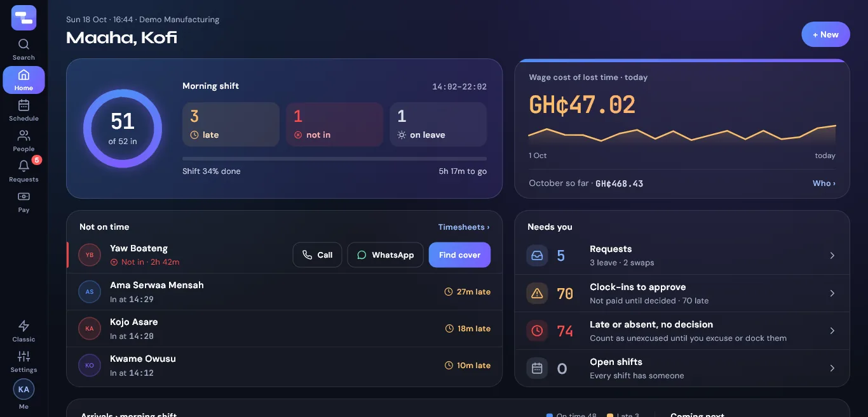Click the 10m late label

[468, 366]
